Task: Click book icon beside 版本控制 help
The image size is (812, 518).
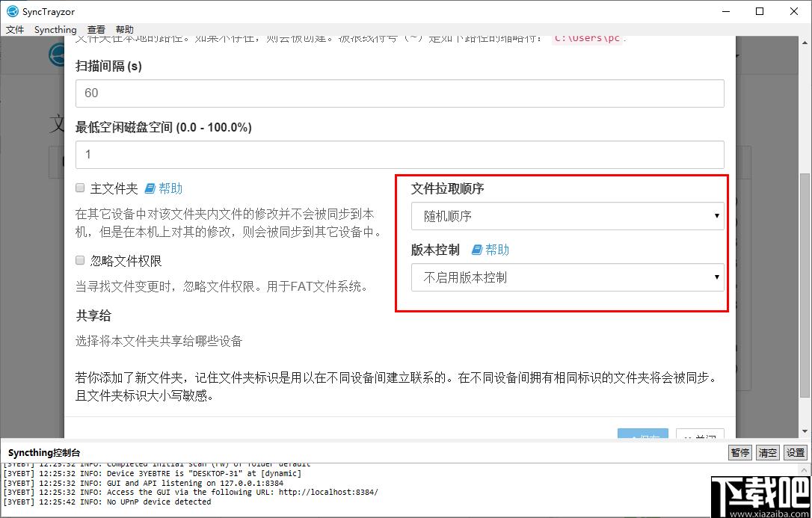Action: tap(477, 250)
